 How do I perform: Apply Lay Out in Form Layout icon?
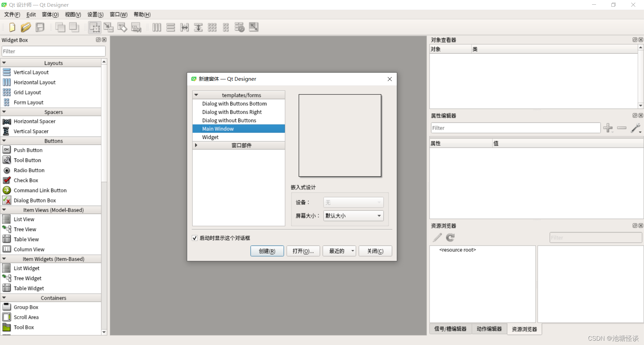pyautogui.click(x=226, y=27)
